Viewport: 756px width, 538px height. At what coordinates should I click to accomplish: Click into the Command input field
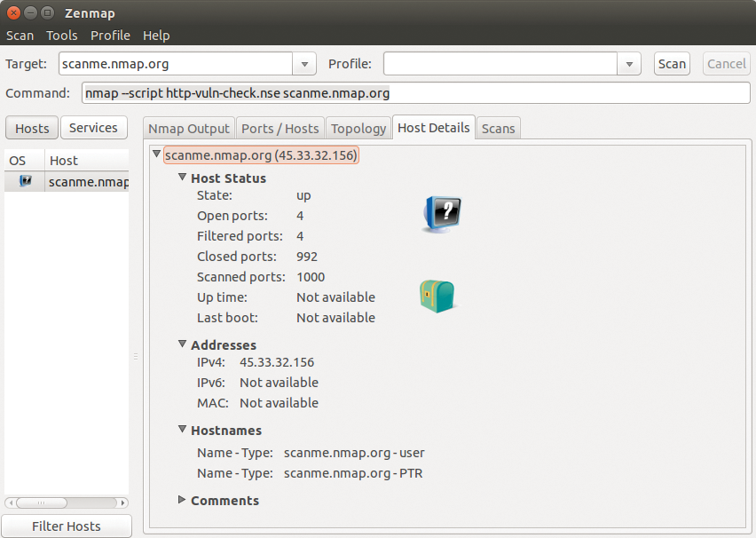(x=415, y=93)
